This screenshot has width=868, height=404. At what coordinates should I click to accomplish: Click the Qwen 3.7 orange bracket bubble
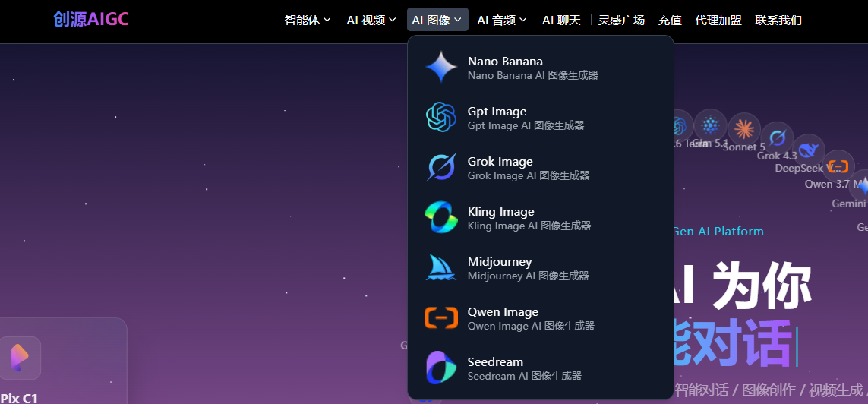[838, 166]
